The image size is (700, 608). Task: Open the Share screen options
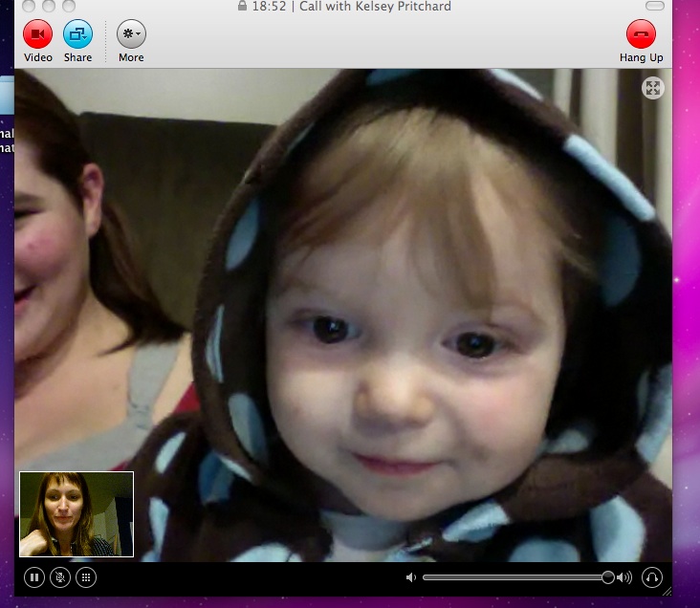[x=77, y=33]
